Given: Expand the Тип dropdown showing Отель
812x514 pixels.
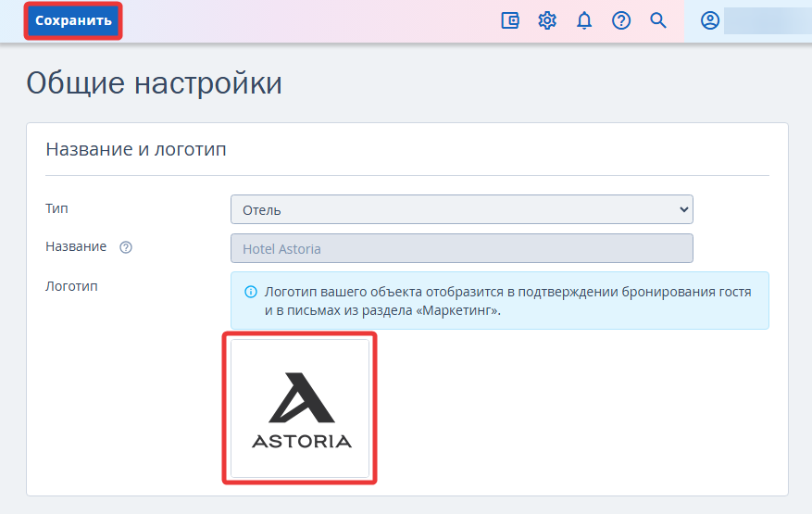Looking at the screenshot, I should [x=462, y=209].
